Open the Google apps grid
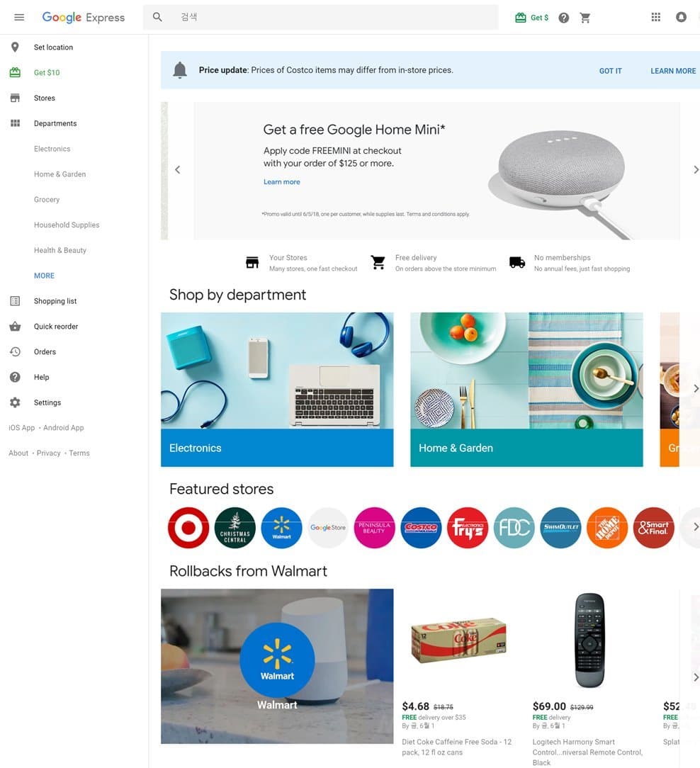 point(656,17)
